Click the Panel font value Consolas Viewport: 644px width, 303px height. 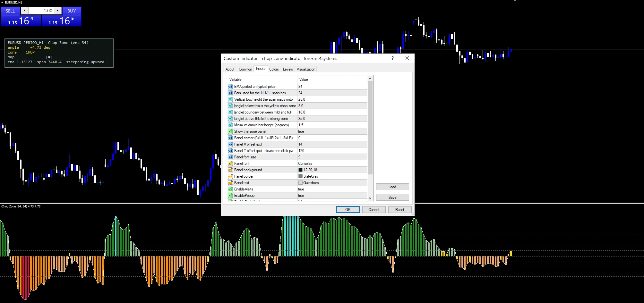click(332, 164)
